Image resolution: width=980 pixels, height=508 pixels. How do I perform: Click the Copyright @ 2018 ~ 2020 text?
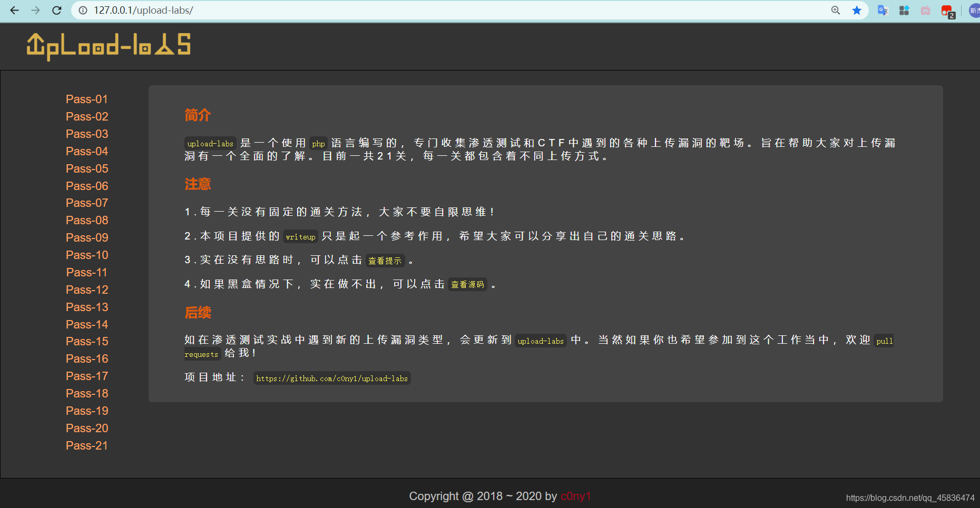pyautogui.click(x=476, y=496)
